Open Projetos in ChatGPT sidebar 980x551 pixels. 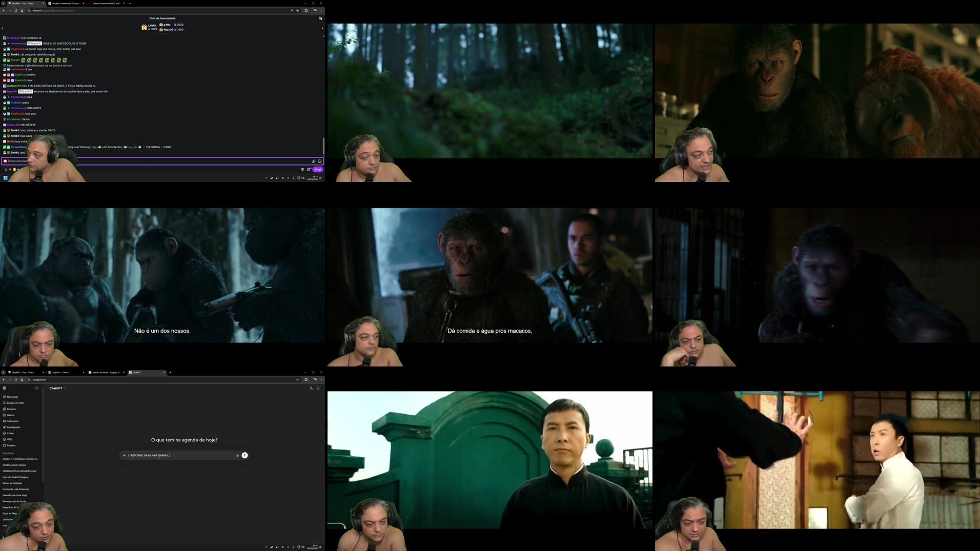[x=11, y=445]
